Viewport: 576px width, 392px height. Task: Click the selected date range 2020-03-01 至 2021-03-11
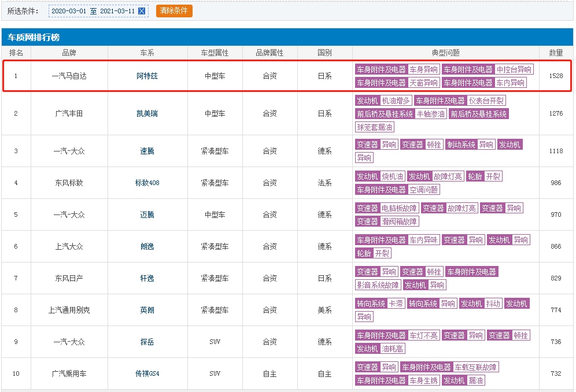[93, 11]
